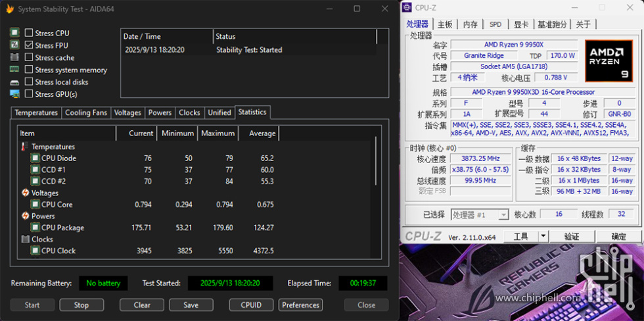Click the 验证 button in CPU-Z

pos(572,236)
